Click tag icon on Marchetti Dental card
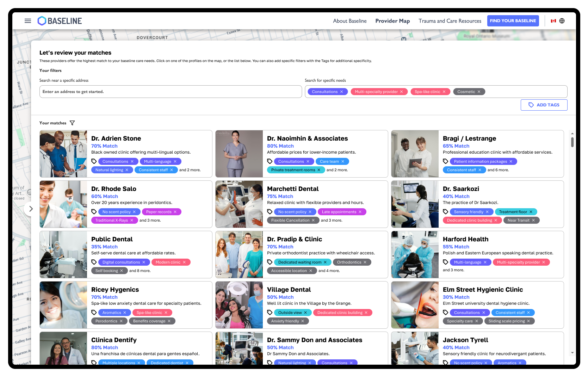The width and height of the screenshot is (588, 377). [x=270, y=212]
